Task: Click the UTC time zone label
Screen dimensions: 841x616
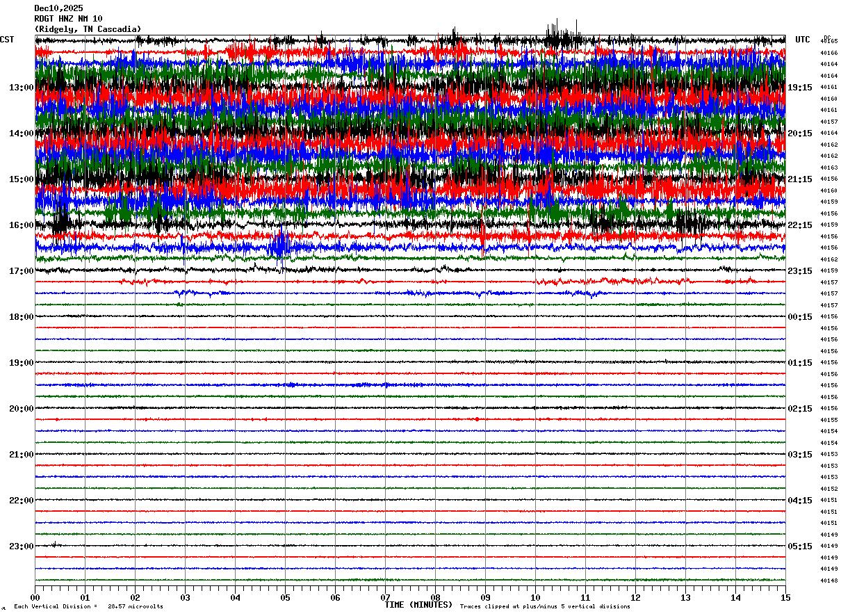Action: click(803, 40)
